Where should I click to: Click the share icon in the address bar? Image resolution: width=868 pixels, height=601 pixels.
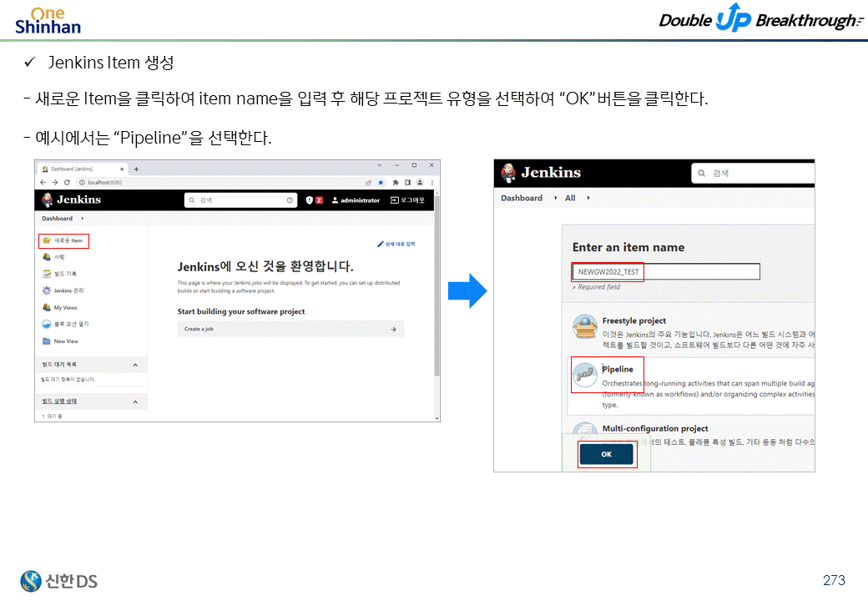369,183
